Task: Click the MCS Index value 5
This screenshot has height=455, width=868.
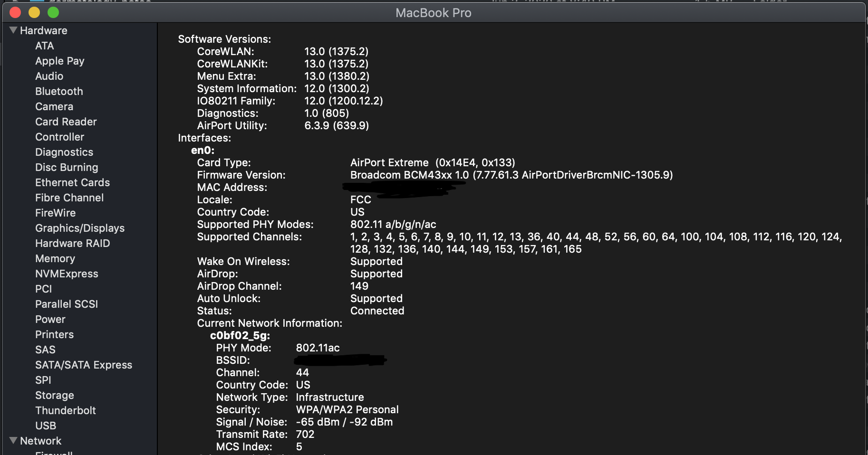Action: pyautogui.click(x=299, y=446)
